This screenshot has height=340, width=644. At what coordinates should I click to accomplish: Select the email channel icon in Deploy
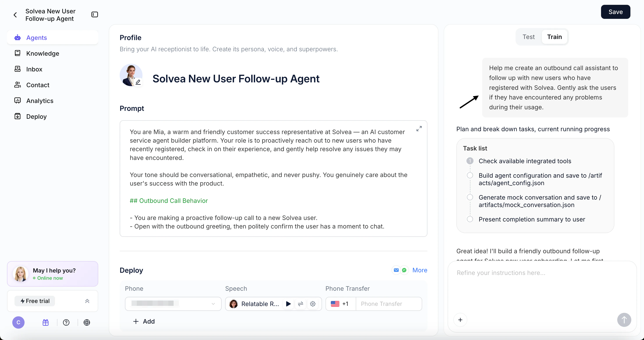(x=396, y=270)
